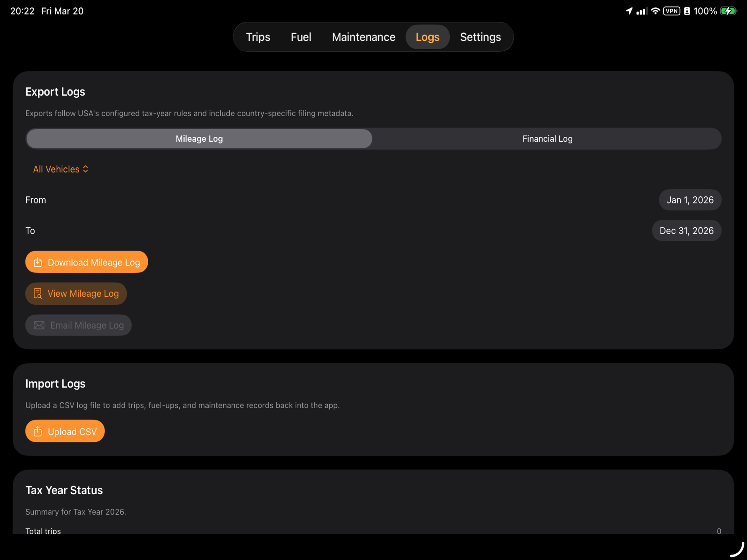Select the Mileage Log segment

point(199,139)
